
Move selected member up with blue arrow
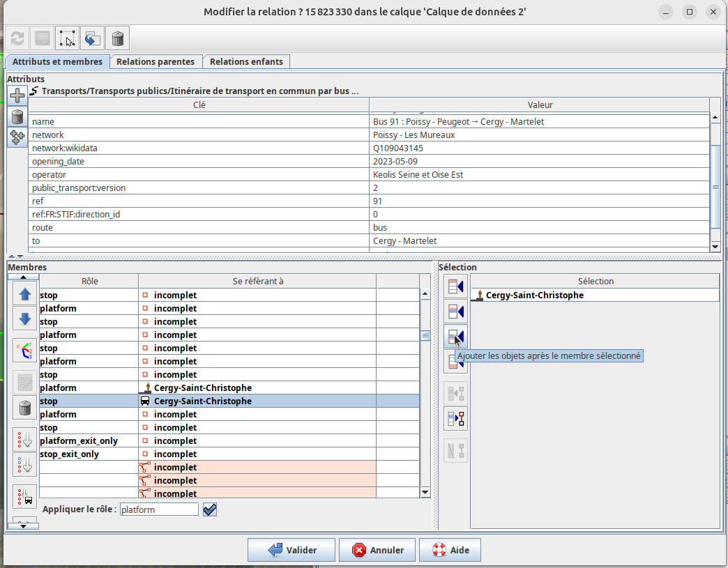click(x=25, y=294)
